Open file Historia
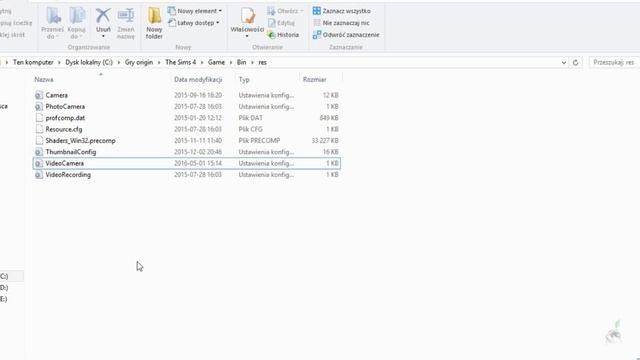Screen dimensions: 640x360 click(283, 35)
